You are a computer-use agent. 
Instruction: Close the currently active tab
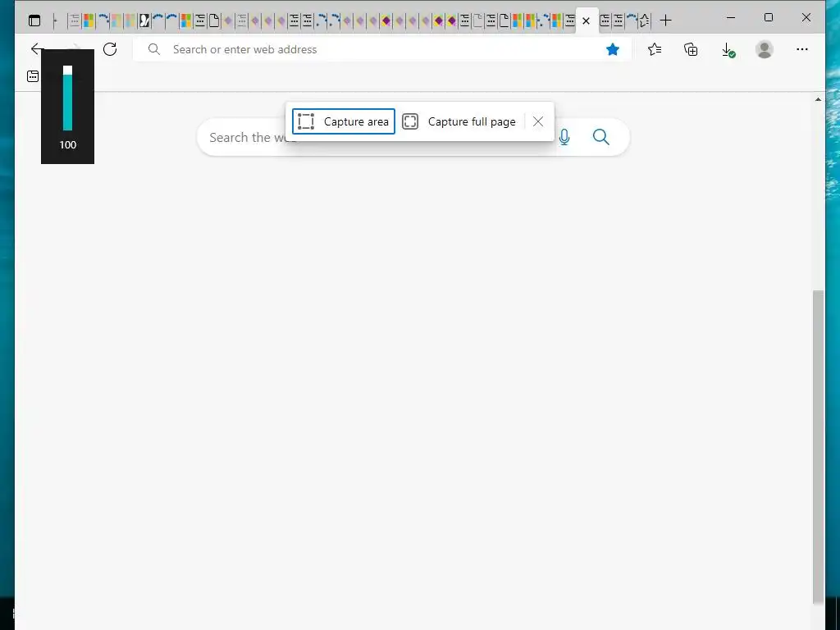coord(586,21)
